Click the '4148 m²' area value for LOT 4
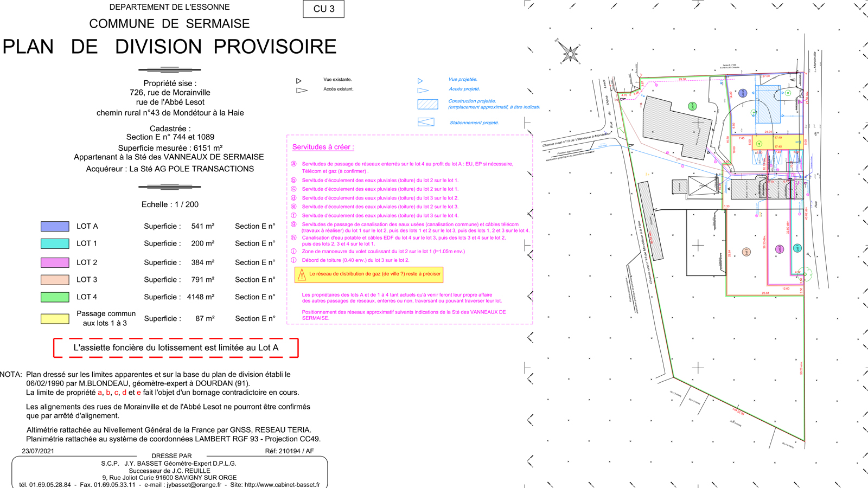 click(x=201, y=297)
